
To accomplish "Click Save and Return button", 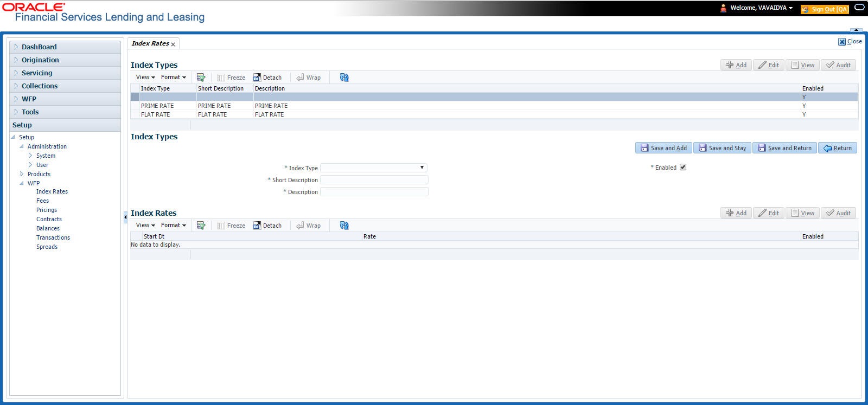I will pos(784,148).
